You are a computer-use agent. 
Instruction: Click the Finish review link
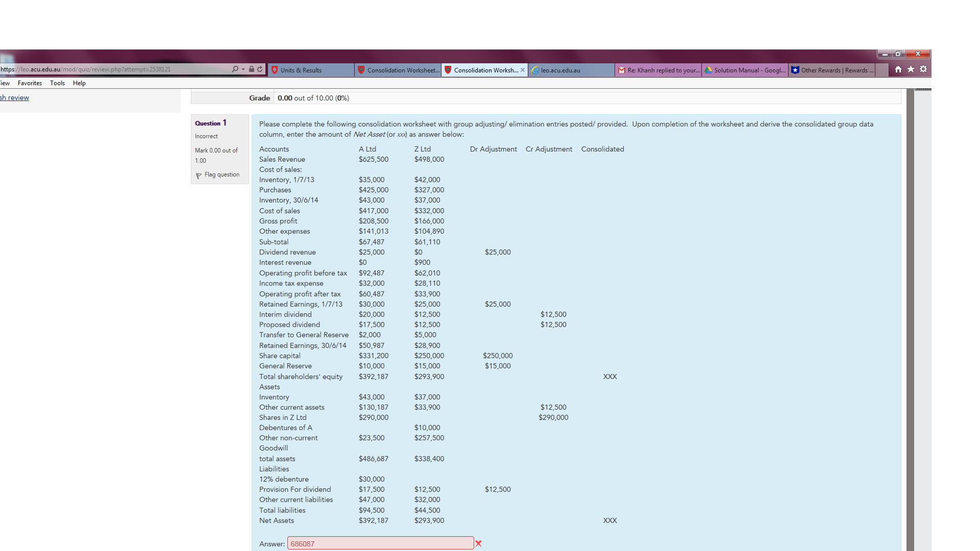click(14, 97)
